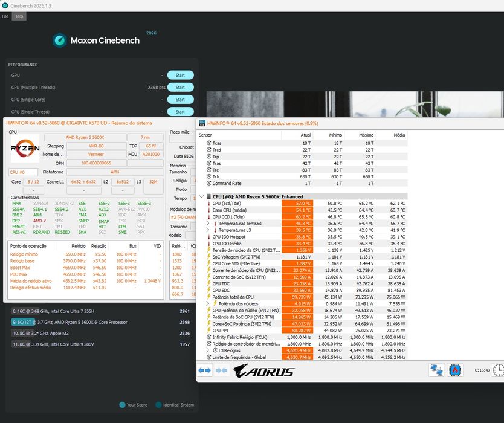The width and height of the screenshot is (504, 423).
Task: Click thermometer icon of CPU IOD Hotspot row
Action: (x=208, y=237)
